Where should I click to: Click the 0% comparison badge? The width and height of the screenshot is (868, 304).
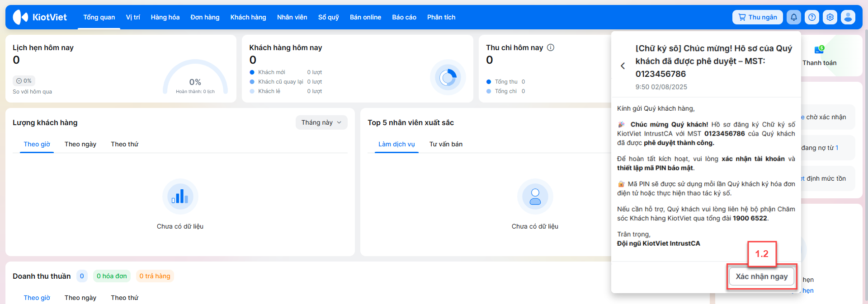point(24,81)
